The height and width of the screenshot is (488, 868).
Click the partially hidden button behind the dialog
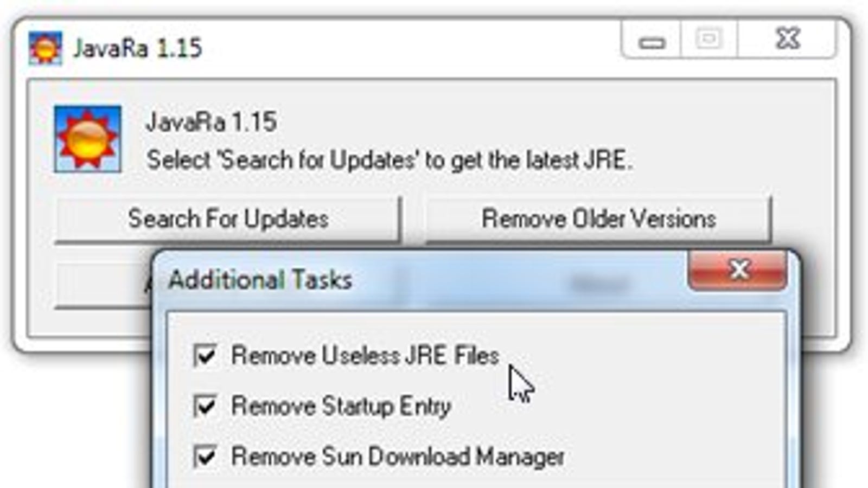pos(104,286)
